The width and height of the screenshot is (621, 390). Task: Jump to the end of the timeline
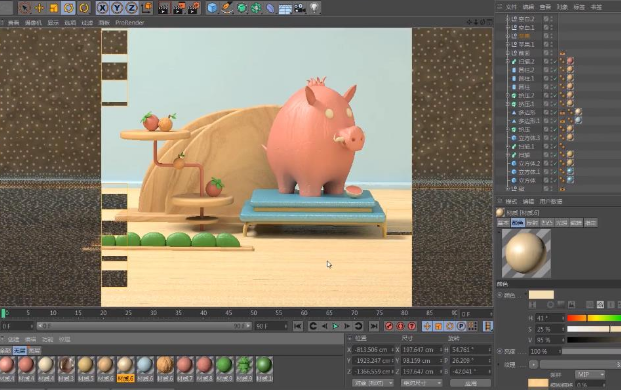point(373,326)
